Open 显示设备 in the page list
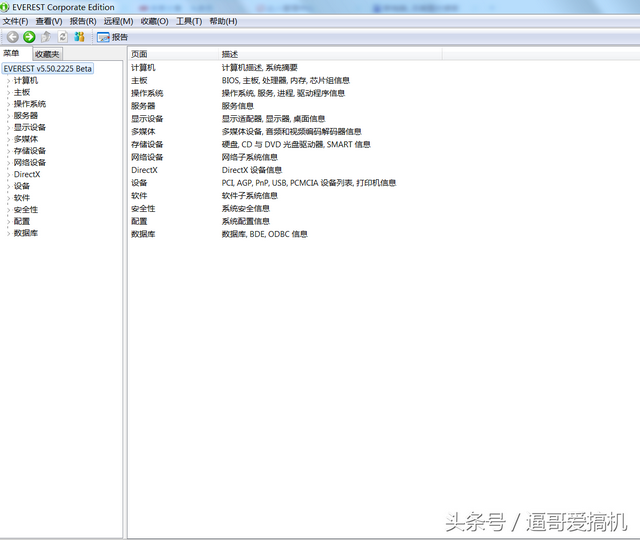The image size is (640, 540). coord(147,119)
